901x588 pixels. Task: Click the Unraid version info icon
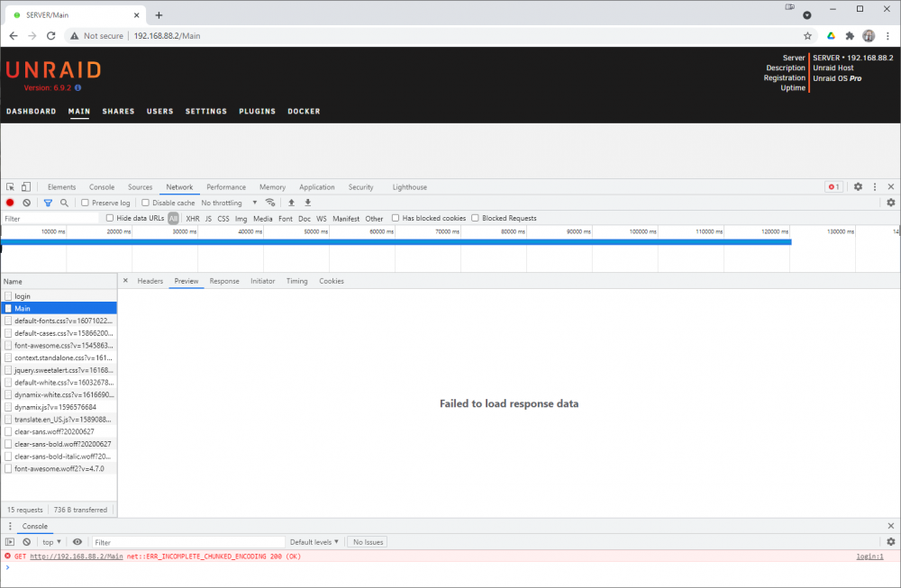pos(78,88)
